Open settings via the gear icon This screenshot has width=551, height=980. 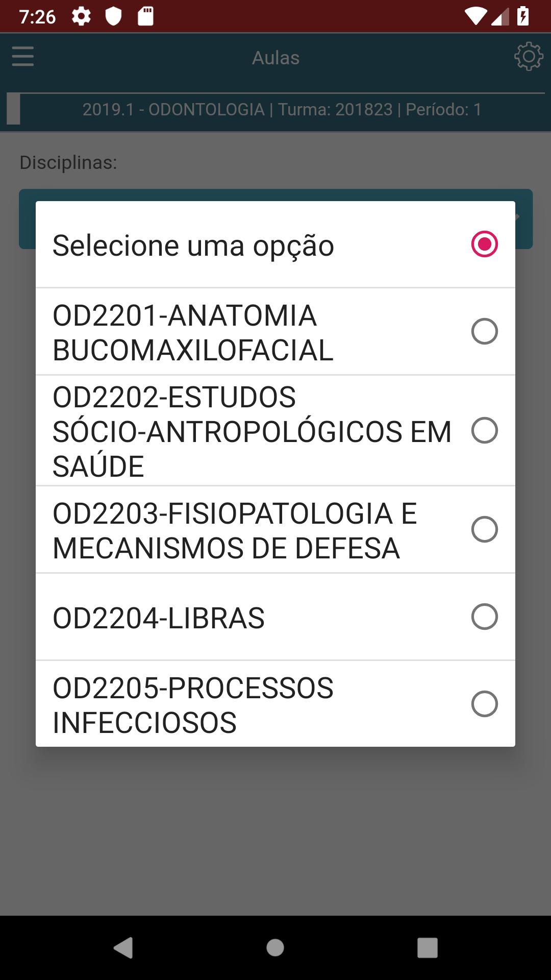[529, 57]
